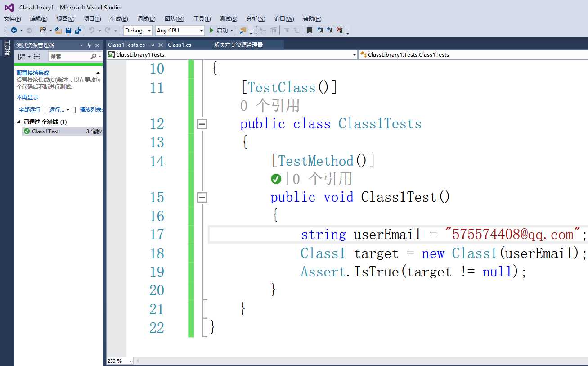Viewport: 588px width, 366px height.
Task: Click the Undo arrow icon
Action: pos(91,30)
